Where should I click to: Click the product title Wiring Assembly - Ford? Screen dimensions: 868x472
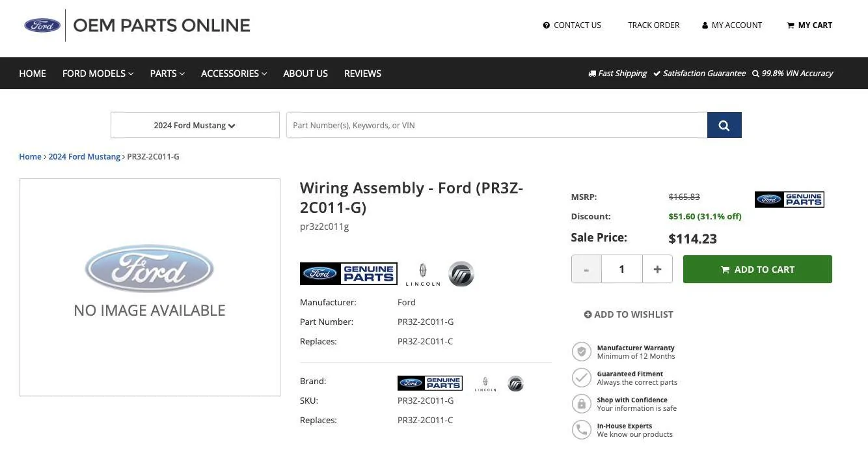click(411, 197)
